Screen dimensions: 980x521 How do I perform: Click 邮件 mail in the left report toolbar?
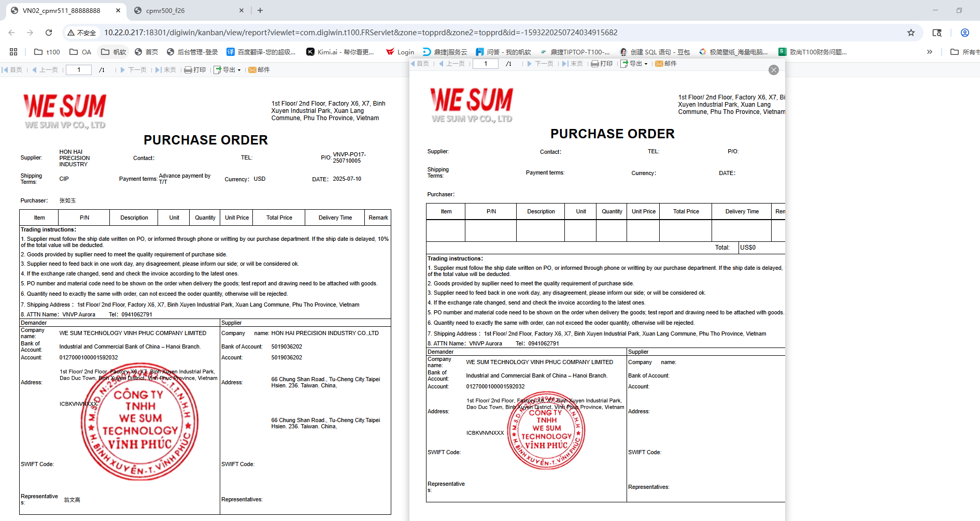[x=259, y=70]
